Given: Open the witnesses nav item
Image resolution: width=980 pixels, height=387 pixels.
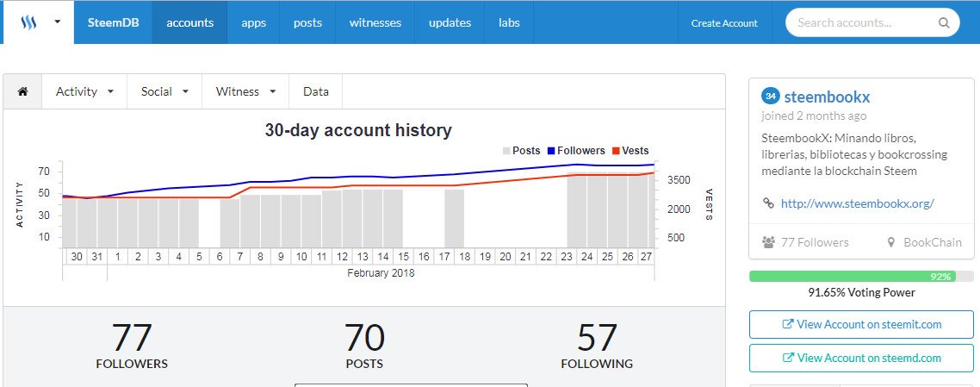Looking at the screenshot, I should [375, 22].
